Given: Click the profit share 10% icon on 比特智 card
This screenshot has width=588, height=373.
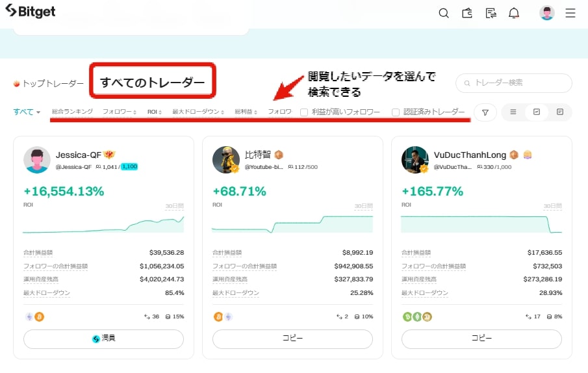Looking at the screenshot, I should coord(357,316).
